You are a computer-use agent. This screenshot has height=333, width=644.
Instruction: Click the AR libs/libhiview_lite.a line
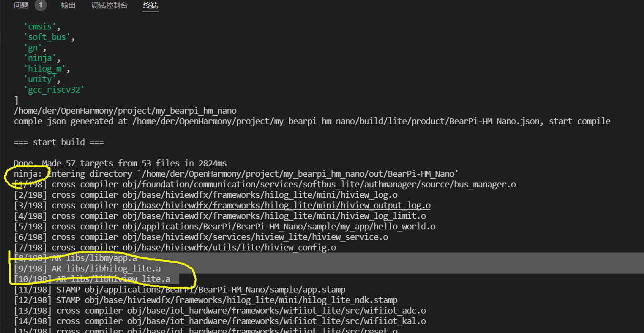[92, 279]
